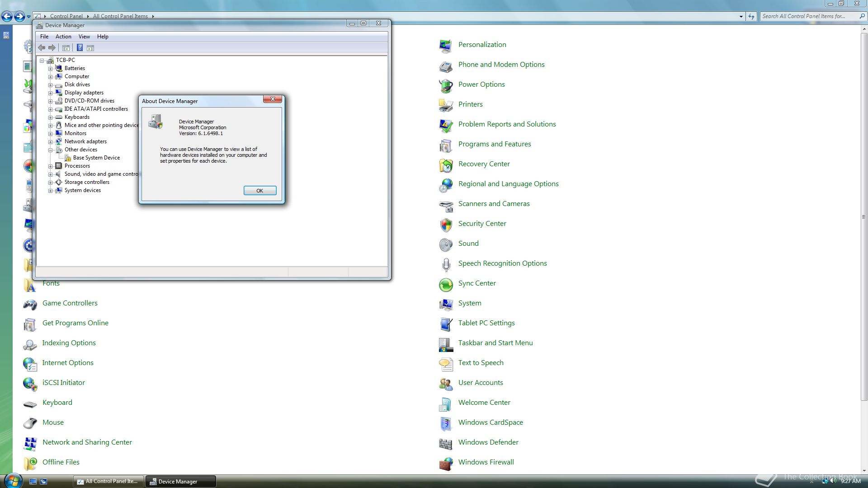Expand the Processors device category
The height and width of the screenshot is (488, 868).
point(51,166)
